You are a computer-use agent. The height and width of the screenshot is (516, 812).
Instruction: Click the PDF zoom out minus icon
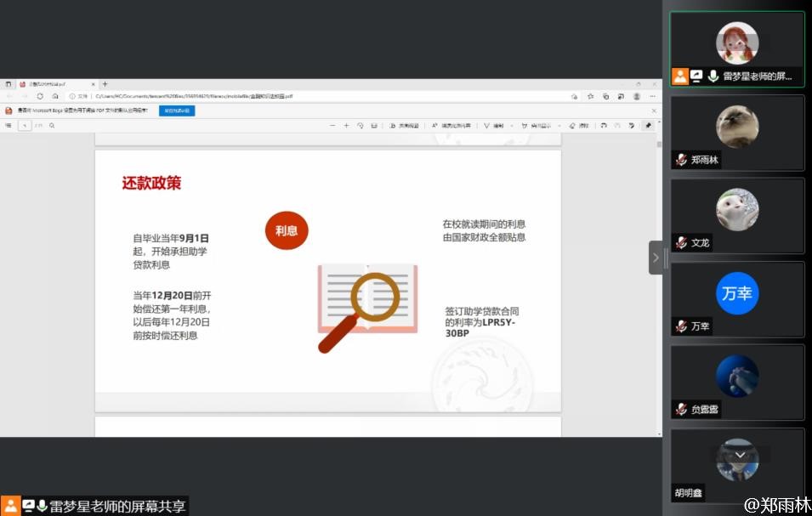[332, 126]
